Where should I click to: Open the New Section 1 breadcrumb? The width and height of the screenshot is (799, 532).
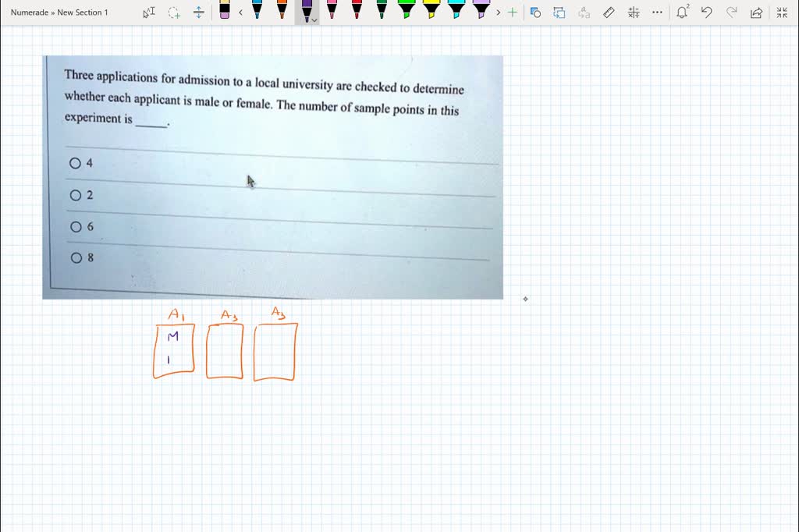[83, 12]
